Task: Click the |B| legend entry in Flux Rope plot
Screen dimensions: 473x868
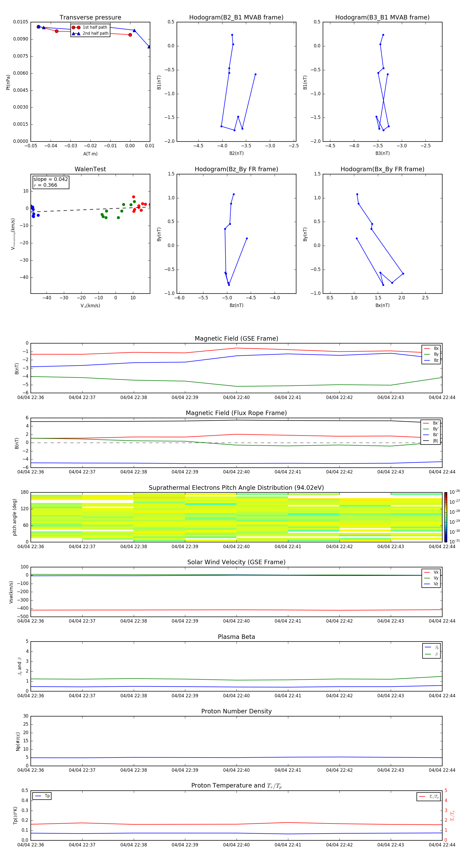Action: pos(431,441)
